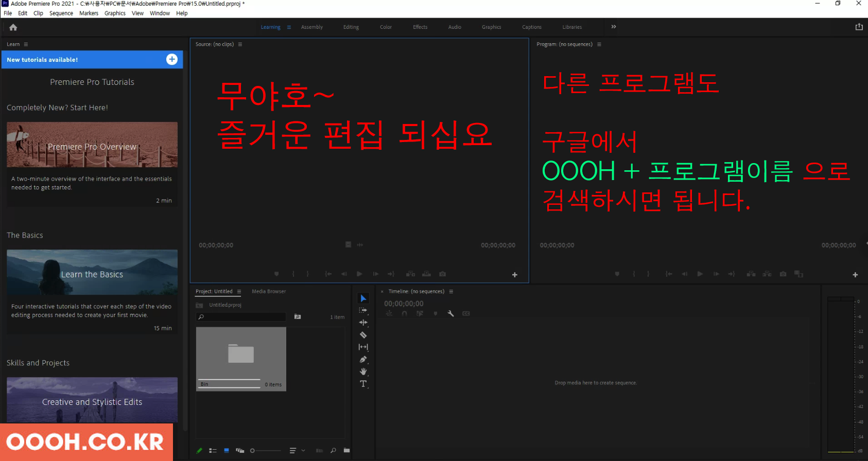Click Find magnifier in Project panel

click(x=333, y=450)
